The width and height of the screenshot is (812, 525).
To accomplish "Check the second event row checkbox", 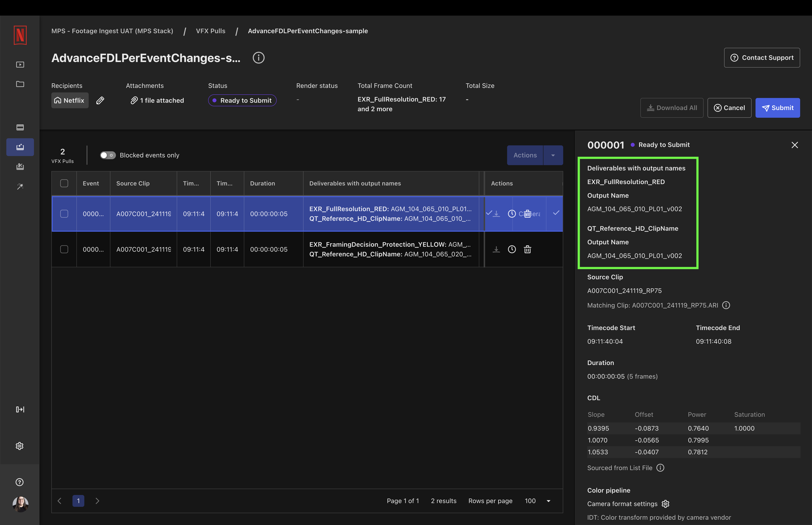I will click(x=64, y=249).
